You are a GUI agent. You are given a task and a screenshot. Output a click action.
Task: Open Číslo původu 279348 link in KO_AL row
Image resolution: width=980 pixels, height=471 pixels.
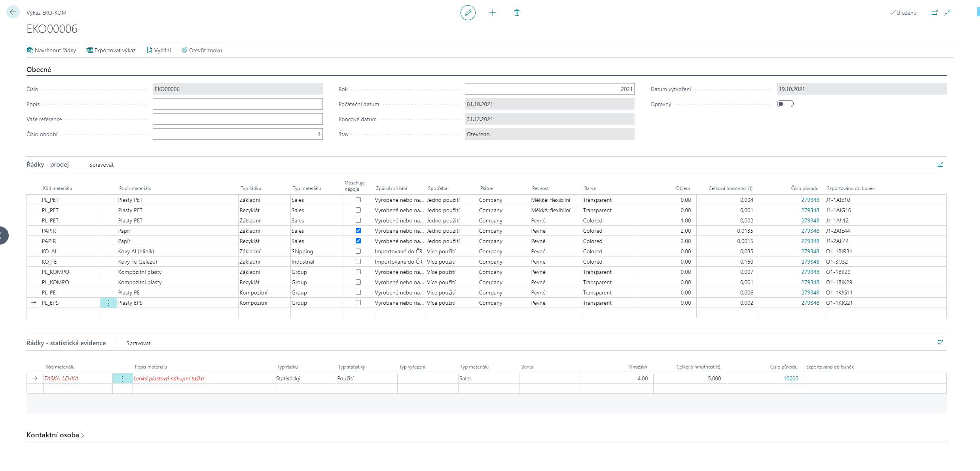(810, 251)
